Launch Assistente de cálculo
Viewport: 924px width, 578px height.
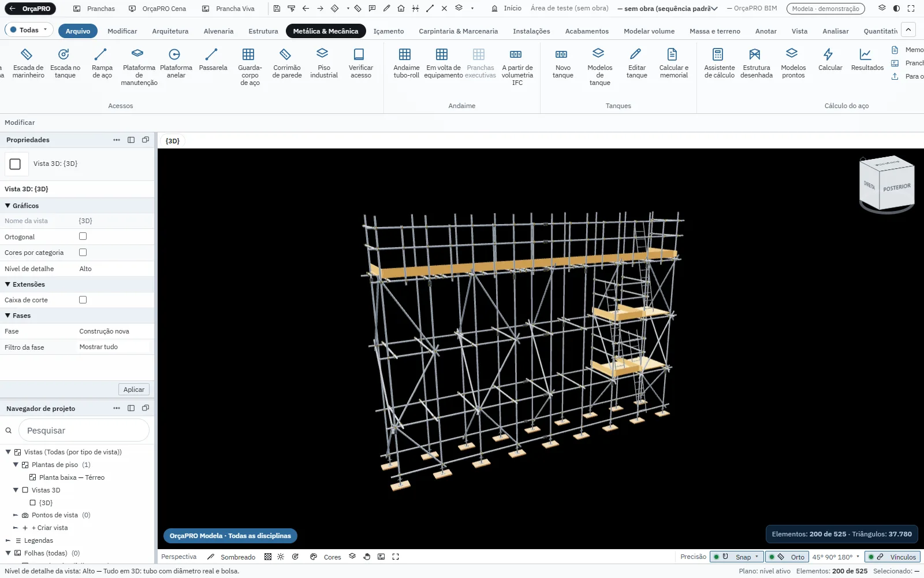(719, 64)
